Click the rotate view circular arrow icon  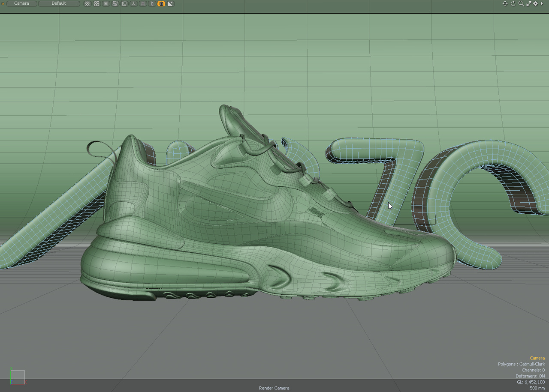[513, 3]
